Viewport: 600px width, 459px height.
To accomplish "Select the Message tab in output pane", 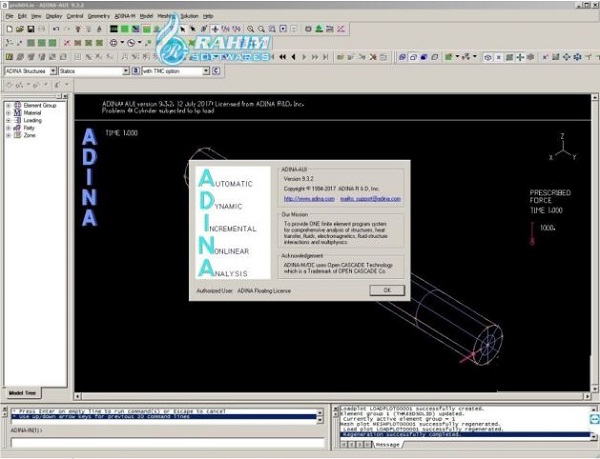I will [388, 444].
